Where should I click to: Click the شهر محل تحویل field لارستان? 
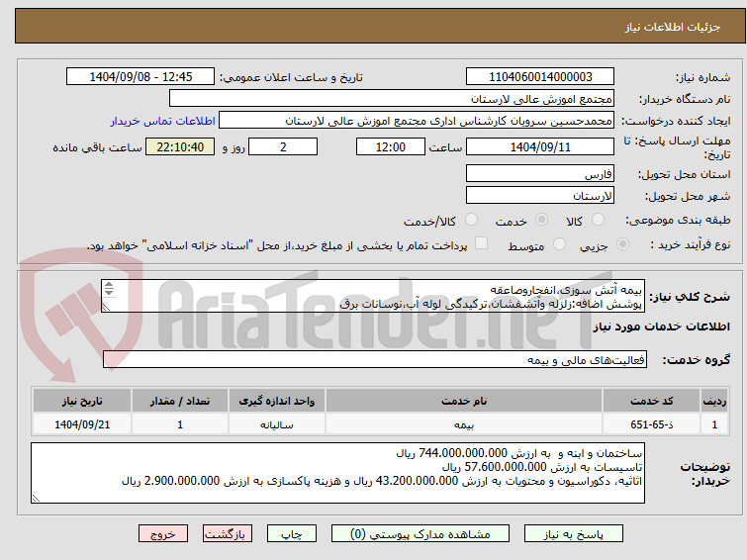click(540, 195)
